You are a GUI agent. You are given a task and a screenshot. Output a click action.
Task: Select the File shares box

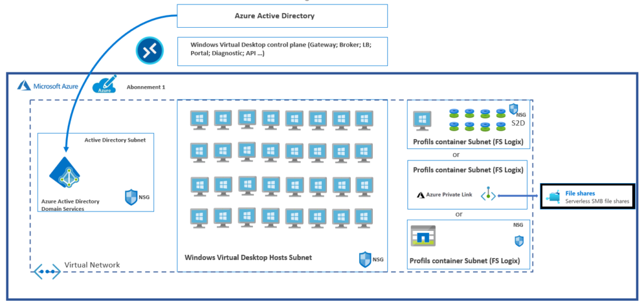(587, 196)
